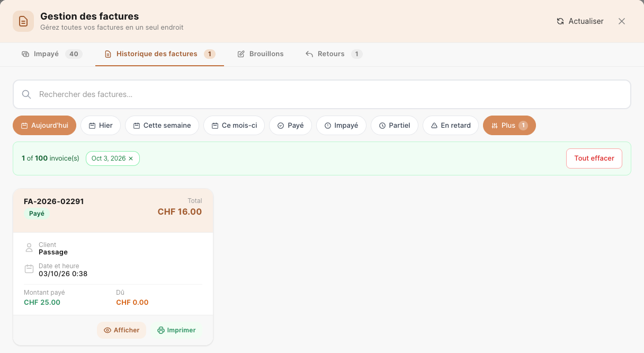Click the Payé status badge on the invoice card

(37, 214)
